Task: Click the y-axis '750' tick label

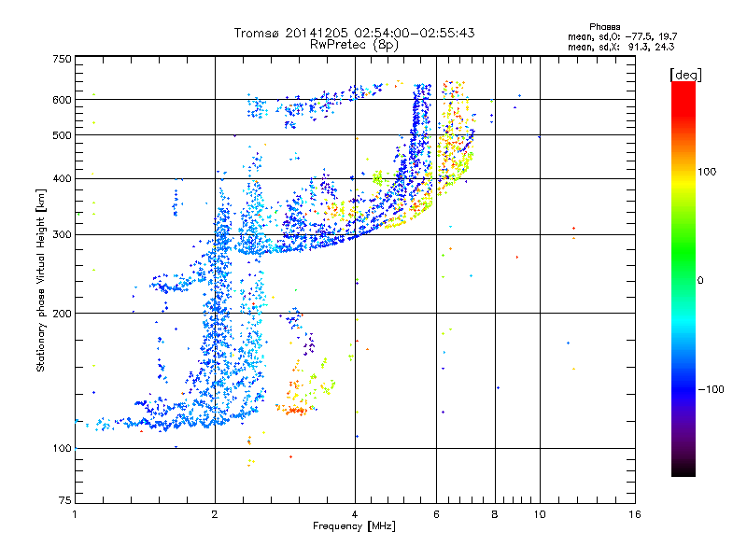Action: (x=62, y=59)
